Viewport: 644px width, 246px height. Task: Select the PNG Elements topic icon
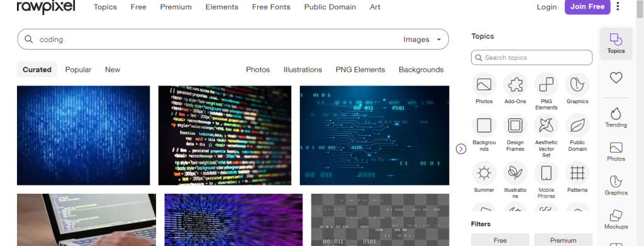pyautogui.click(x=547, y=84)
